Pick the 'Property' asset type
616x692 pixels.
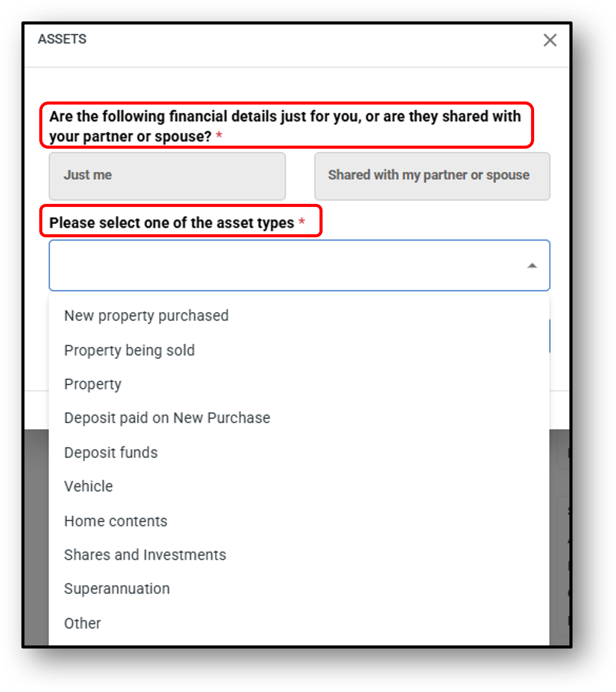tap(93, 384)
